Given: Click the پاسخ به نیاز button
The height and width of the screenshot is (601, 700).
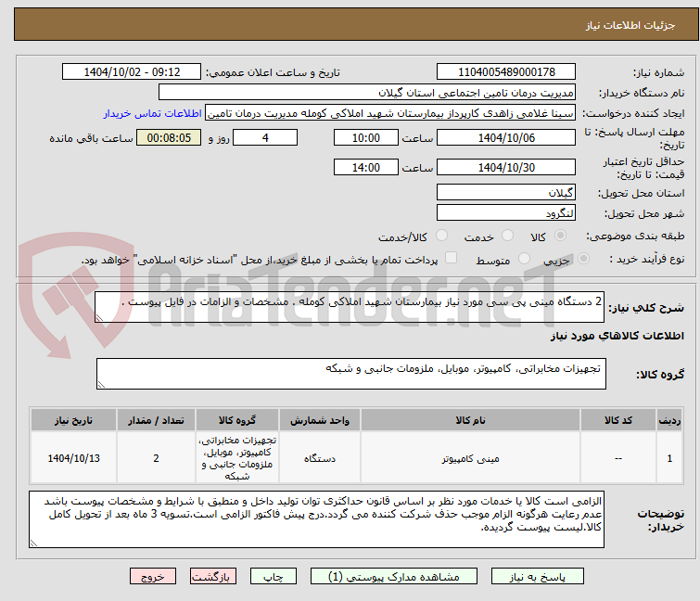Looking at the screenshot, I should point(537,577).
